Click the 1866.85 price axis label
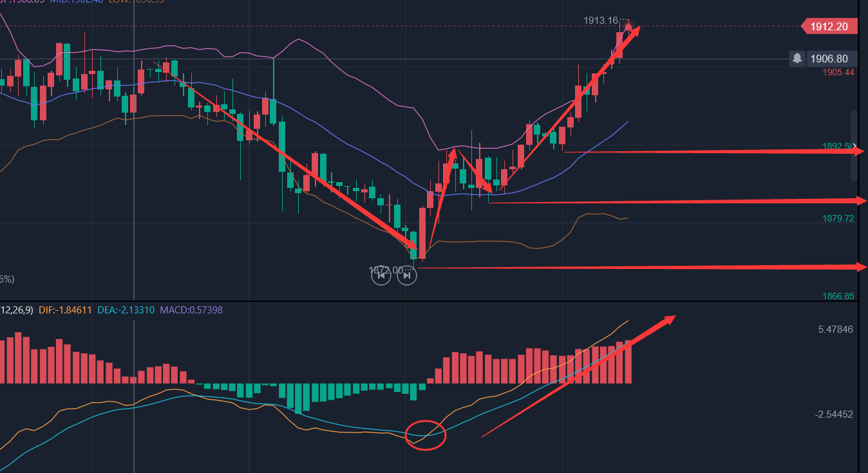The width and height of the screenshot is (868, 473). click(838, 296)
